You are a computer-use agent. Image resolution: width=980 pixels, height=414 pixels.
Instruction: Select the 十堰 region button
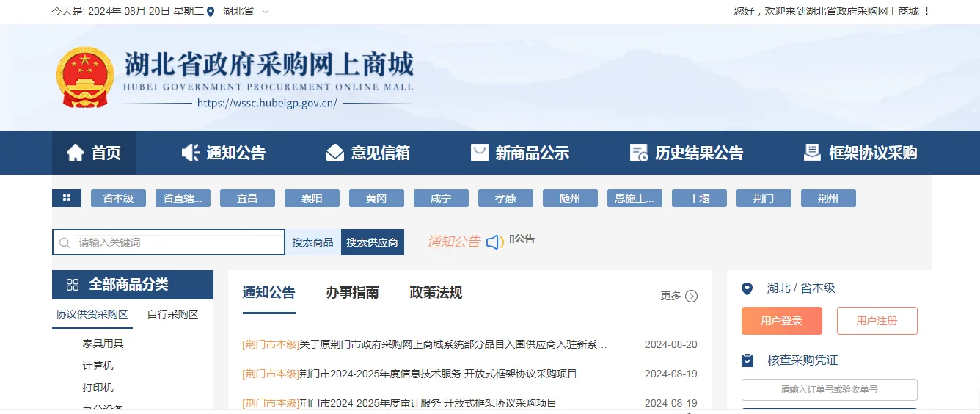click(x=699, y=198)
